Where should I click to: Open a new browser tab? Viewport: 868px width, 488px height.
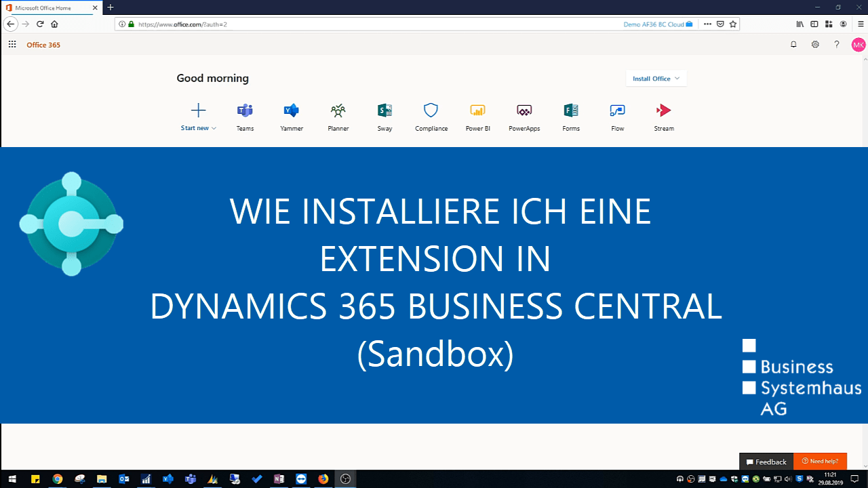pyautogui.click(x=110, y=8)
